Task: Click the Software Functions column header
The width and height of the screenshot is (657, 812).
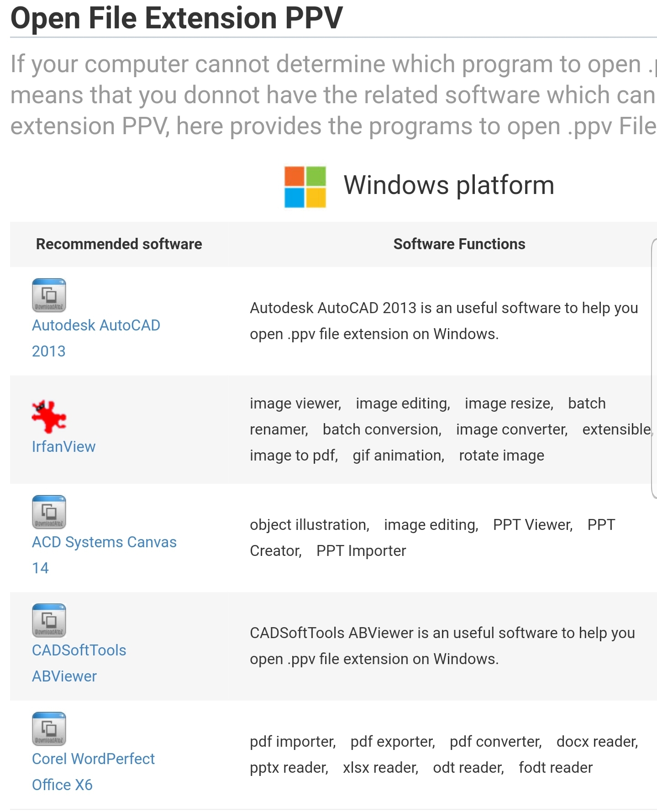Action: coord(459,244)
